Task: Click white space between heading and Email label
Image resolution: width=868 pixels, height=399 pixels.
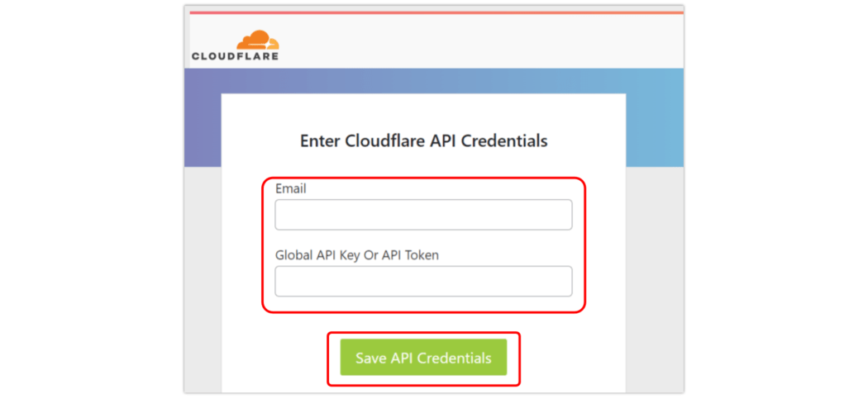Action: pos(423,164)
